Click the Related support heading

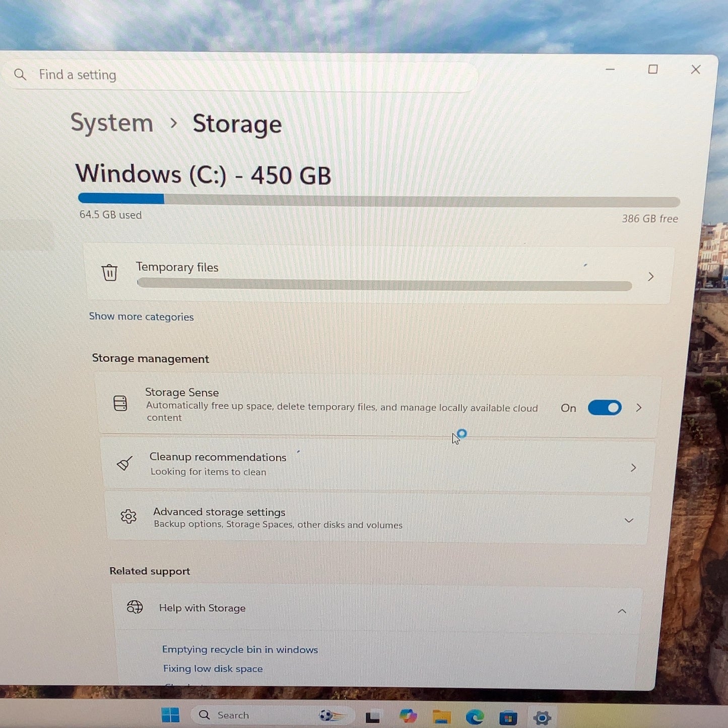pyautogui.click(x=150, y=571)
